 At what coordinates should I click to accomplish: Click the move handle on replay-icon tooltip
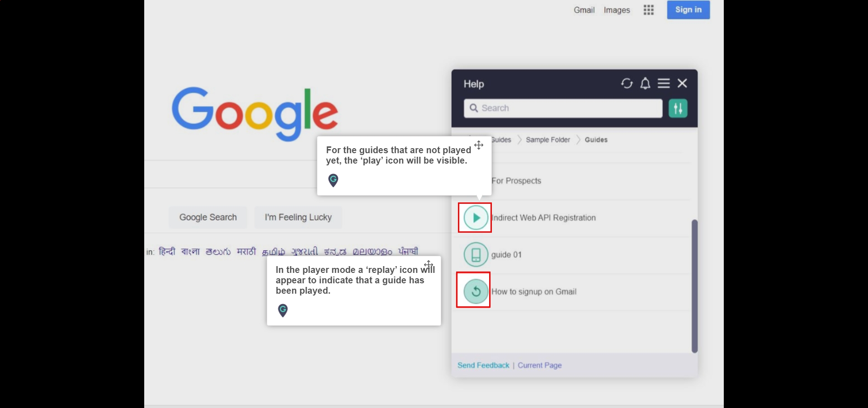429,264
